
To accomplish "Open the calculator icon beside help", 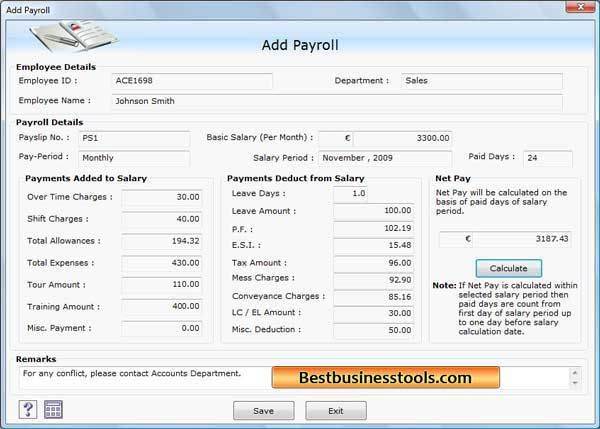I will [53, 409].
